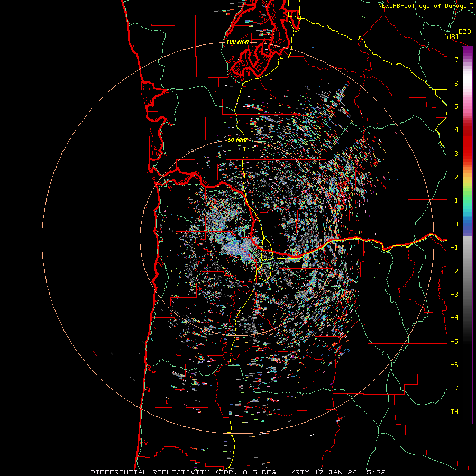
Task: Click the ZDR color scale bar
Action: 467,235
